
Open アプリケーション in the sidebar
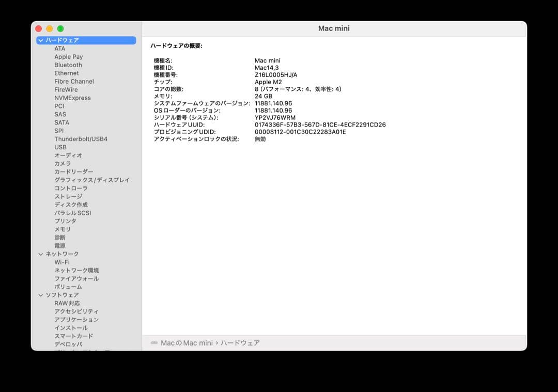[76, 320]
